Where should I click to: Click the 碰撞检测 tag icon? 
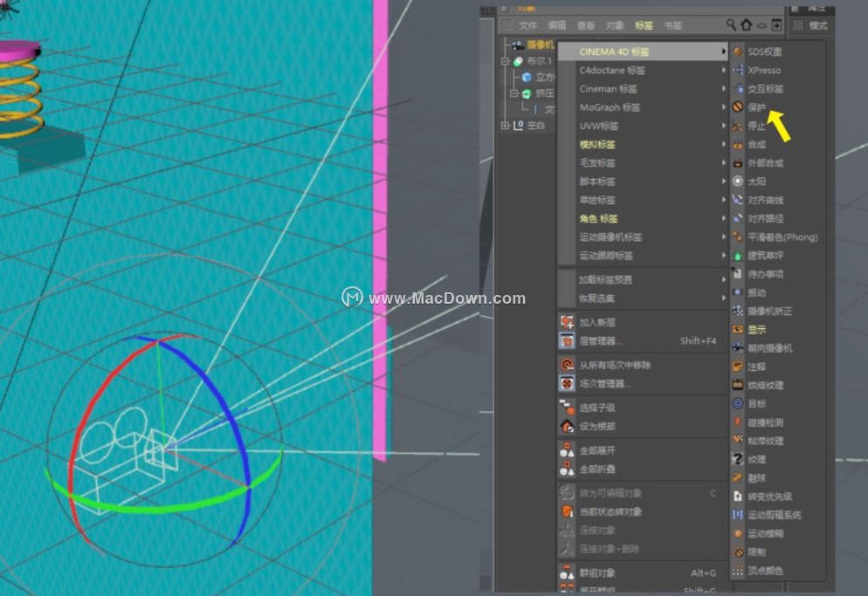737,422
